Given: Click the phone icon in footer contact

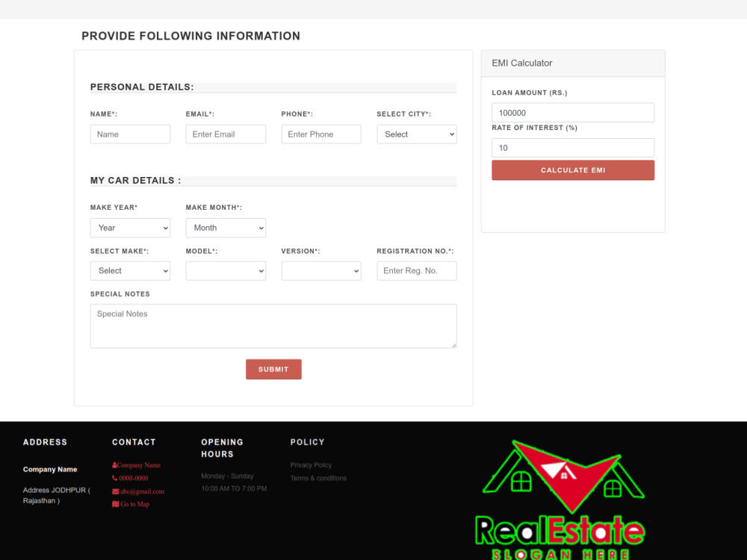Looking at the screenshot, I should click(x=115, y=478).
